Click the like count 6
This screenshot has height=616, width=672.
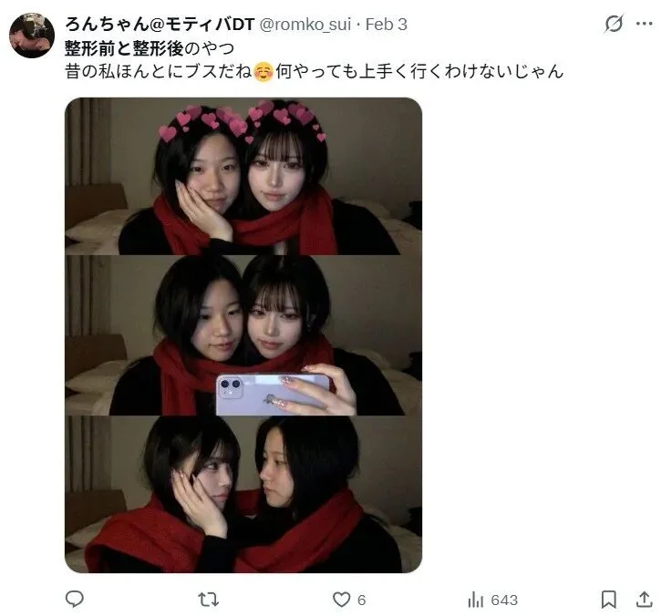pos(361,600)
